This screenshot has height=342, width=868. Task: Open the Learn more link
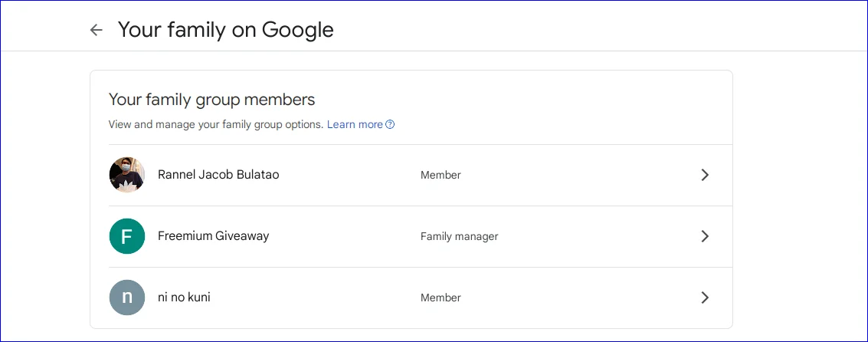pos(355,124)
